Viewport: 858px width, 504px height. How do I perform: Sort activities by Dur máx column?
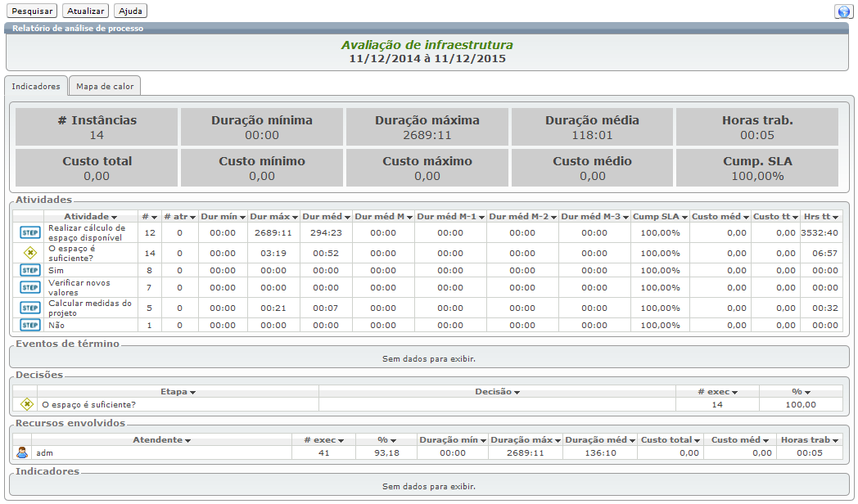tap(273, 217)
